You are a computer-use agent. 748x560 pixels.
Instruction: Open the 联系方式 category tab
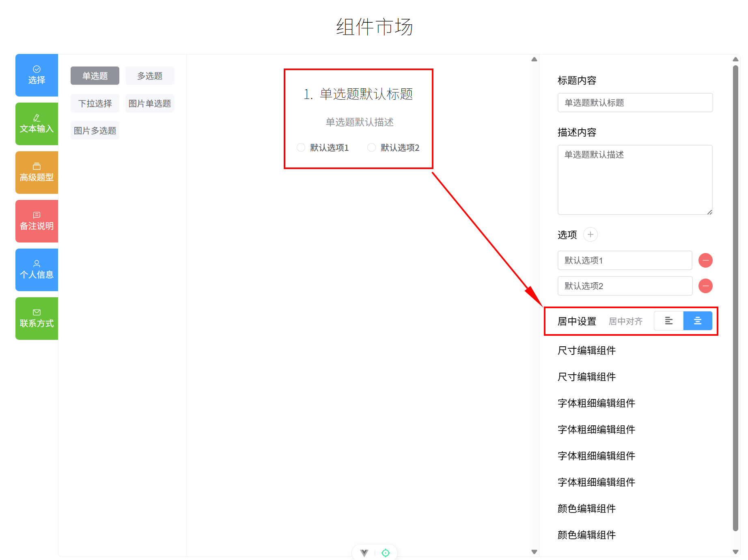pos(37,318)
